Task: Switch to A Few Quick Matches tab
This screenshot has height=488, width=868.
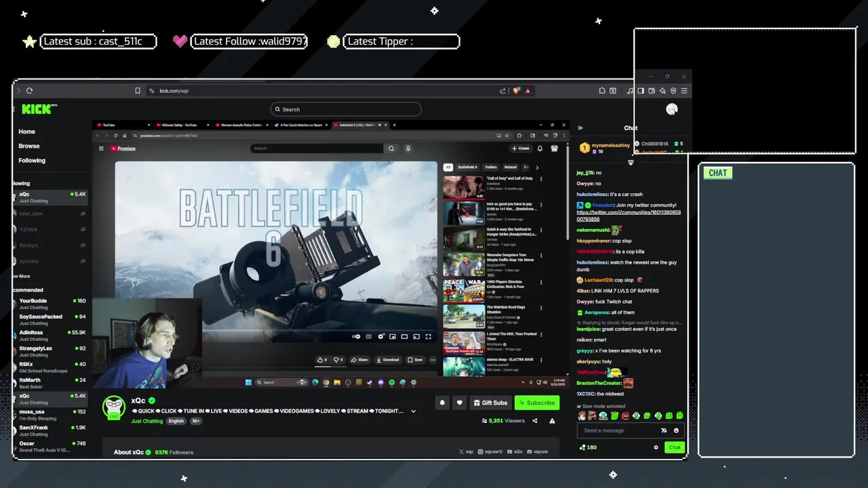Action: (302, 125)
